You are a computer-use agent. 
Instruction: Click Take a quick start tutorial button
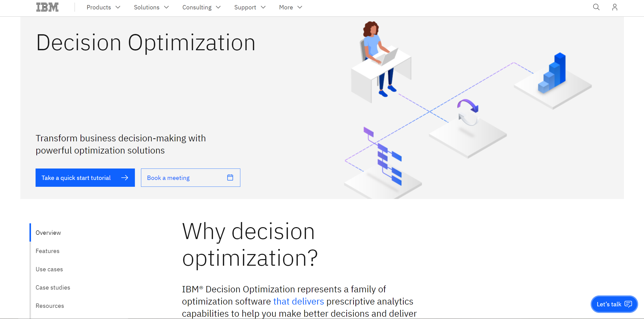(x=85, y=178)
